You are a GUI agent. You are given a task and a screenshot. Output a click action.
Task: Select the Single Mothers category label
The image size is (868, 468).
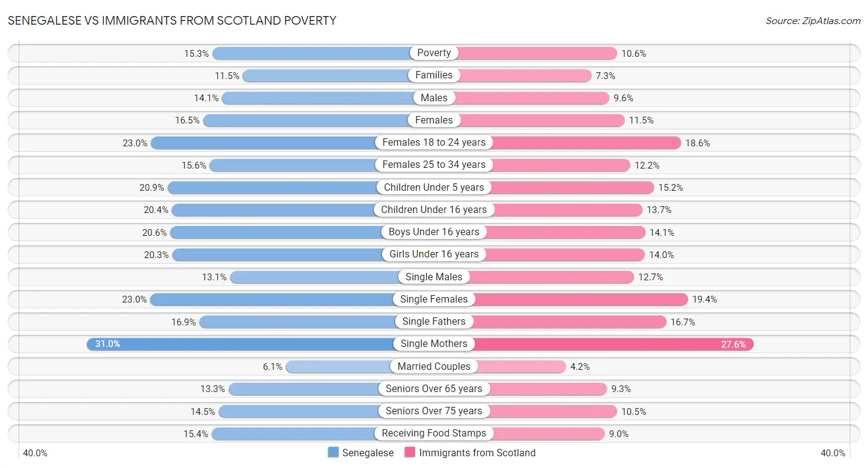point(434,344)
